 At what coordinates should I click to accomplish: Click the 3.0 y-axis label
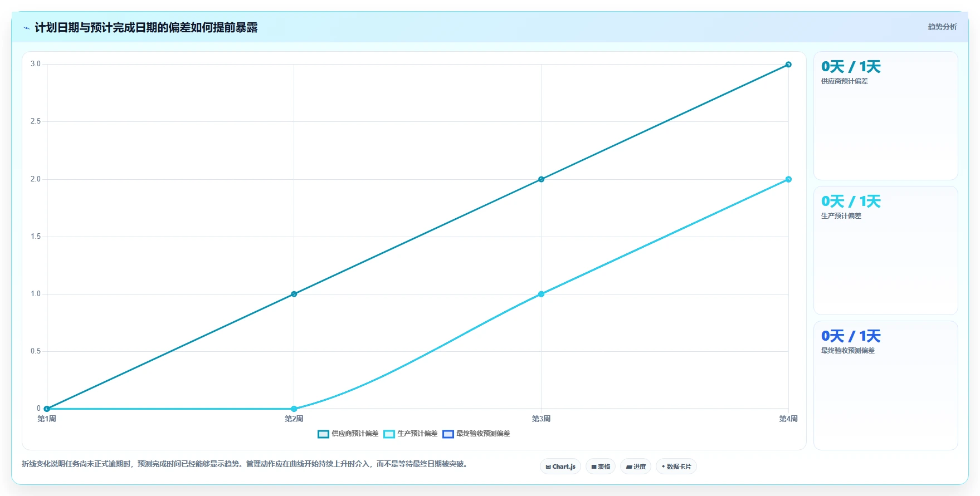pyautogui.click(x=36, y=64)
